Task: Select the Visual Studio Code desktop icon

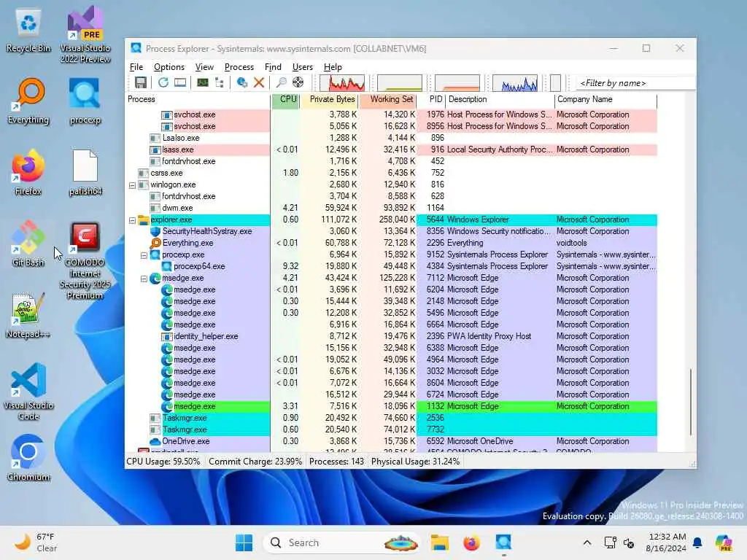Action: (28, 392)
